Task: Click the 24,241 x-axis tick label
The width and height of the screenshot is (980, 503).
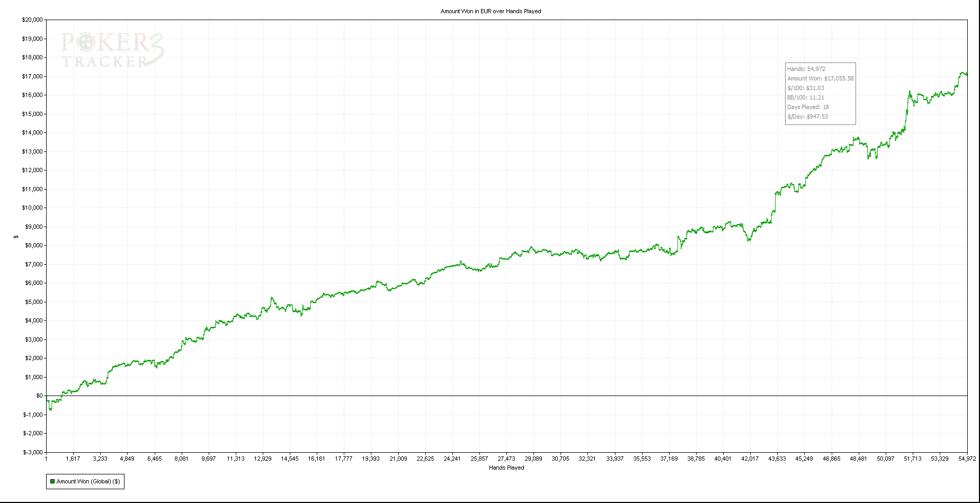Action: [452, 459]
